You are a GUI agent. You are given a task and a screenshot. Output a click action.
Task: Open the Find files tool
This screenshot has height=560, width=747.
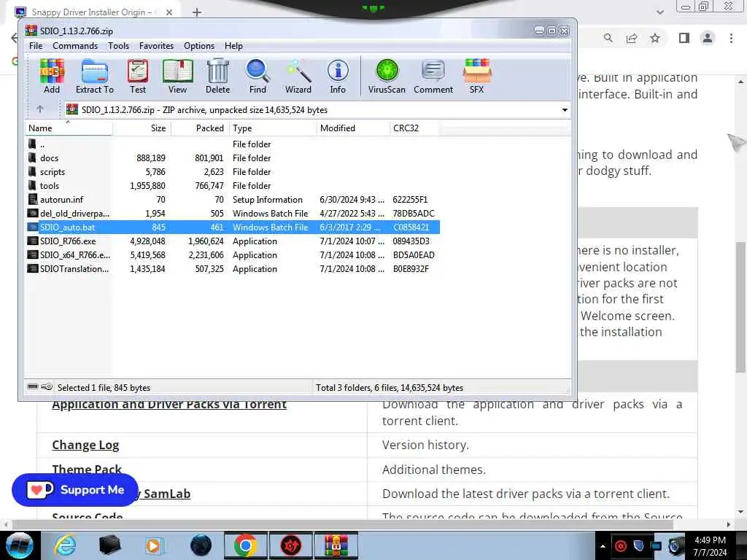point(258,76)
